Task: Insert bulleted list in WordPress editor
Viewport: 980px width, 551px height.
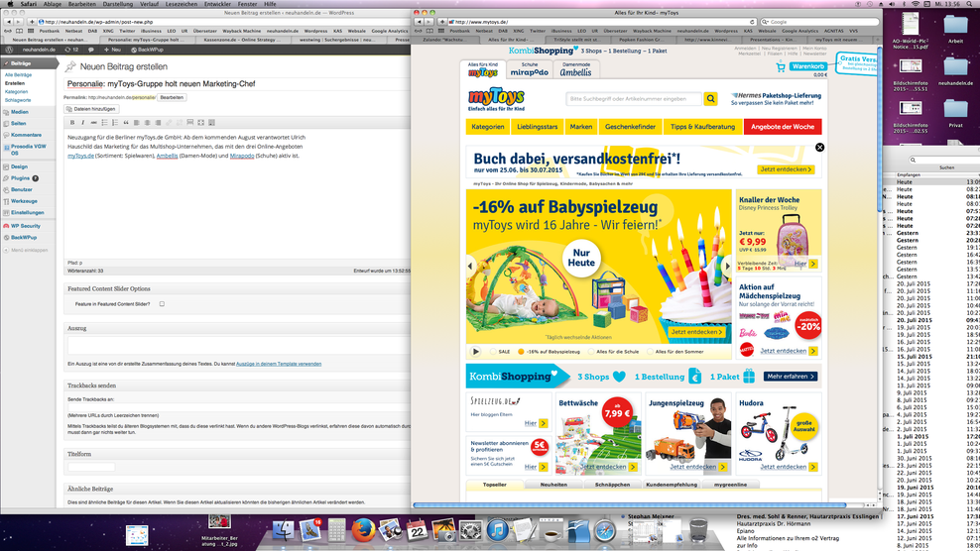Action: point(104,123)
